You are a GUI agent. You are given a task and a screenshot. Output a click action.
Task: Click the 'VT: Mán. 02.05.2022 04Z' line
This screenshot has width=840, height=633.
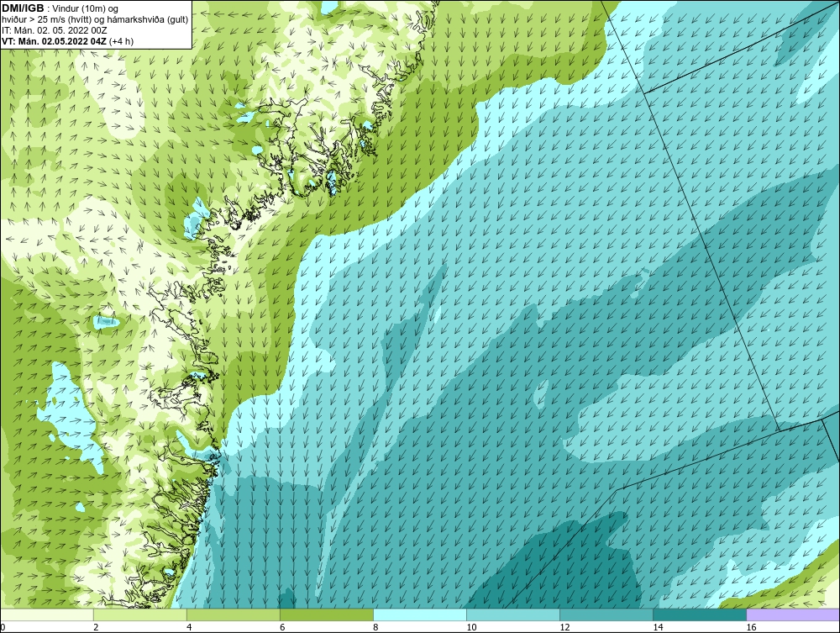pyautogui.click(x=54, y=41)
